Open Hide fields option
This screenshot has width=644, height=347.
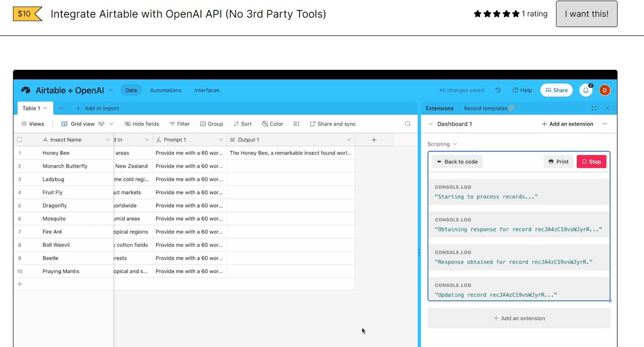pyautogui.click(x=142, y=124)
